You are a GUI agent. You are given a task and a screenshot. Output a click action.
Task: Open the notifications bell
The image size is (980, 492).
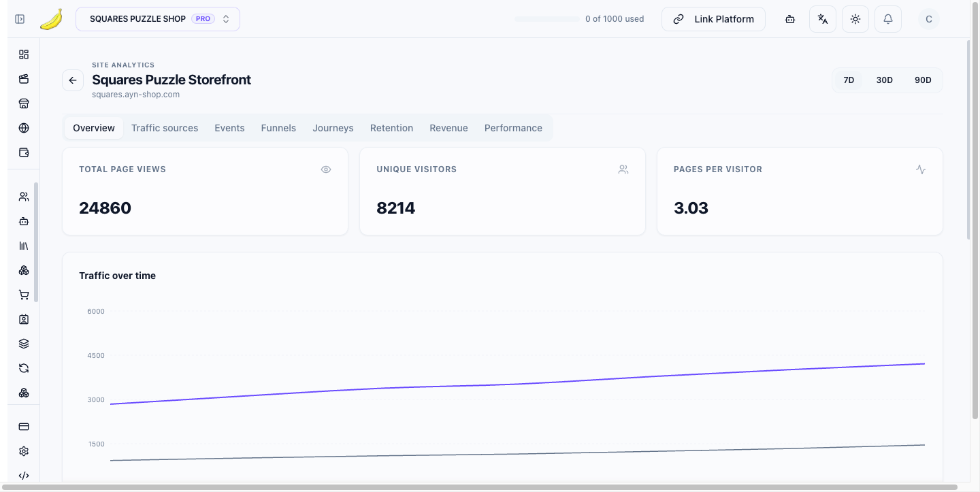(888, 19)
